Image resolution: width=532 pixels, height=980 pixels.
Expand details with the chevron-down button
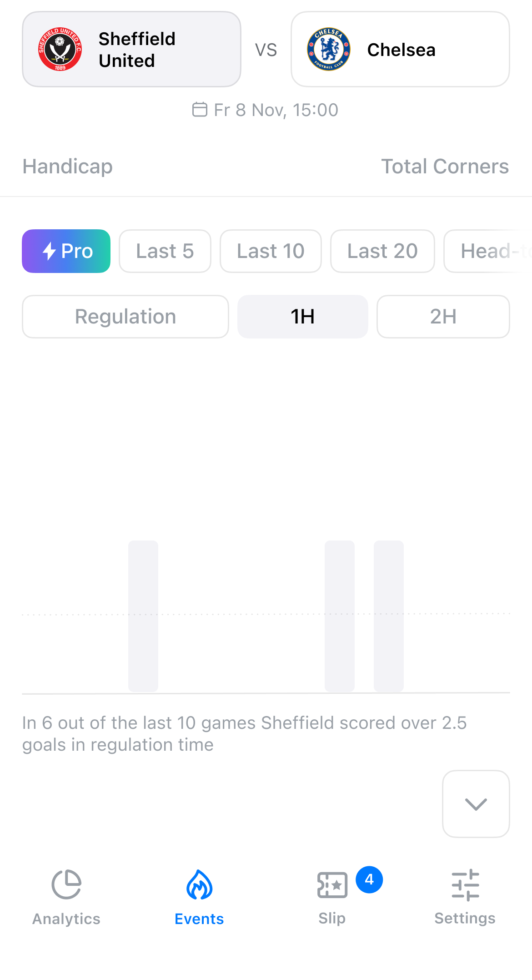(476, 804)
